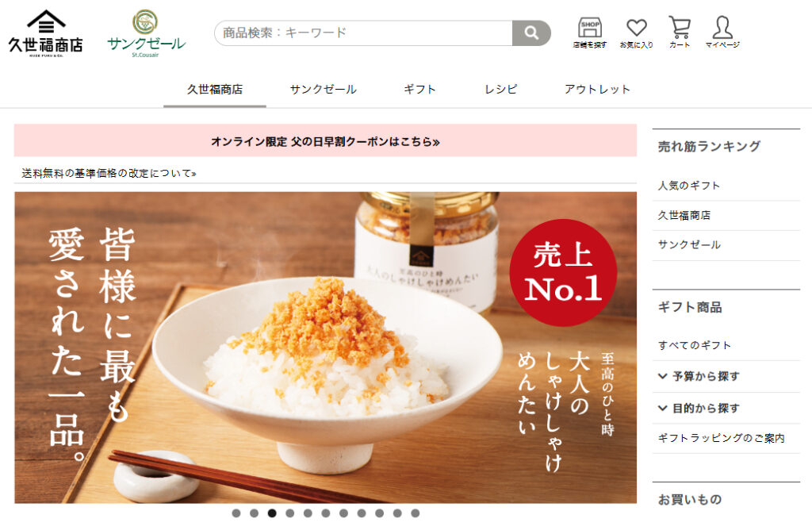812x530 pixels.
Task: Open 人気のギフト ranking link
Action: pos(689,186)
